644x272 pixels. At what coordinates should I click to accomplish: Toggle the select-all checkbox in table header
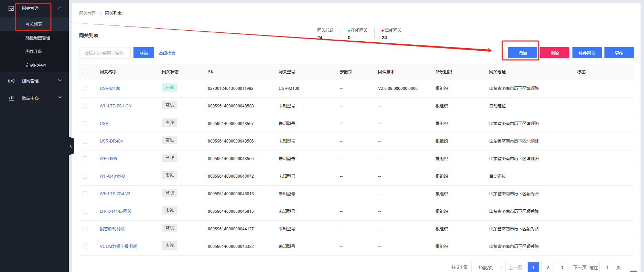click(x=85, y=72)
